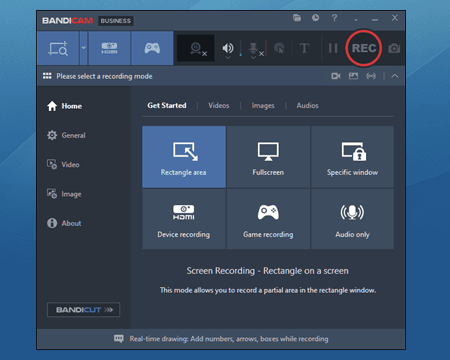Capture a screenshot with the camera icon
Image resolution: width=450 pixels, height=360 pixels.
394,49
